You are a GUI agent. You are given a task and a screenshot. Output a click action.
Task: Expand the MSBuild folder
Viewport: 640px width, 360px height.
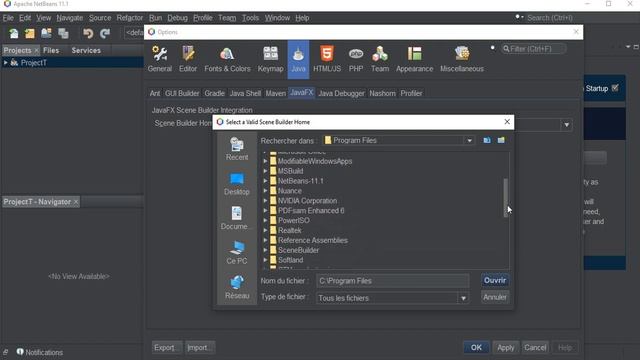click(265, 171)
